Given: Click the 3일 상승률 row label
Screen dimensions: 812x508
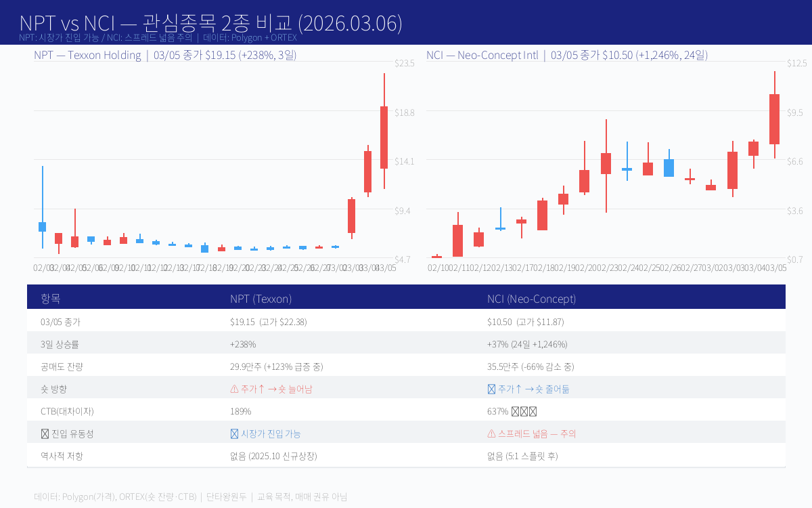Looking at the screenshot, I should coord(60,345).
